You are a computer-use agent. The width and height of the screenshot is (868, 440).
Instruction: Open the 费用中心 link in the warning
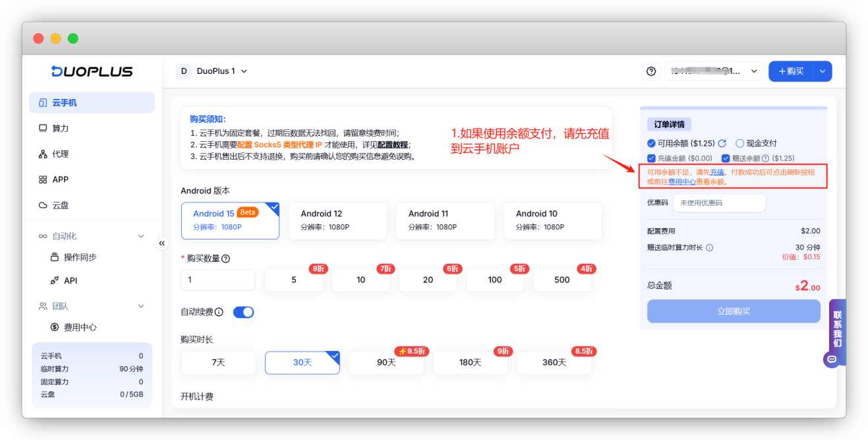[682, 181]
